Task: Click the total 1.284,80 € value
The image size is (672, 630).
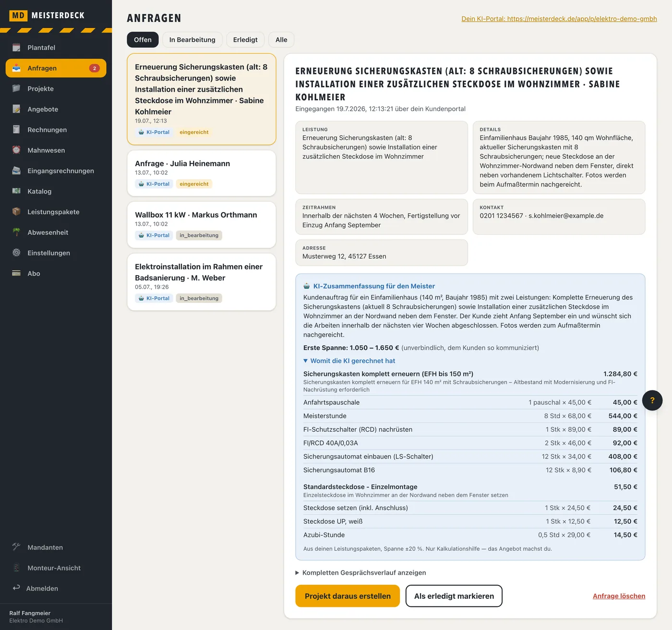Action: coord(620,374)
